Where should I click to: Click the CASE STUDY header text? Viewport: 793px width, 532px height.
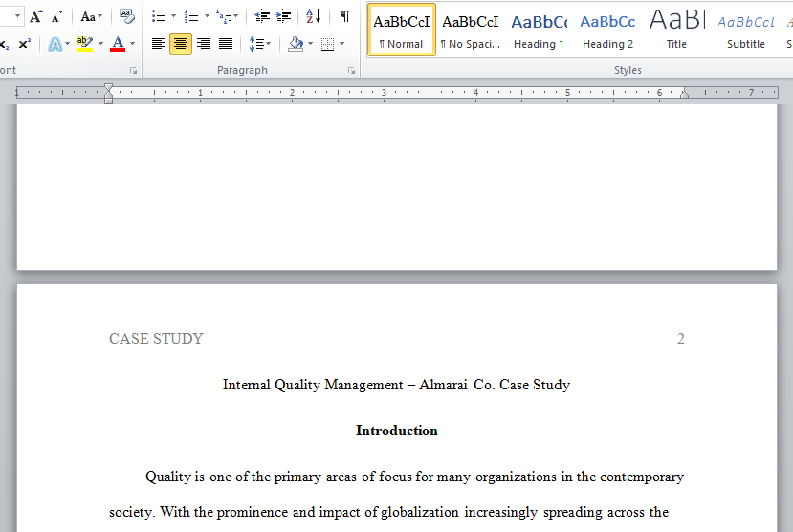coord(156,339)
